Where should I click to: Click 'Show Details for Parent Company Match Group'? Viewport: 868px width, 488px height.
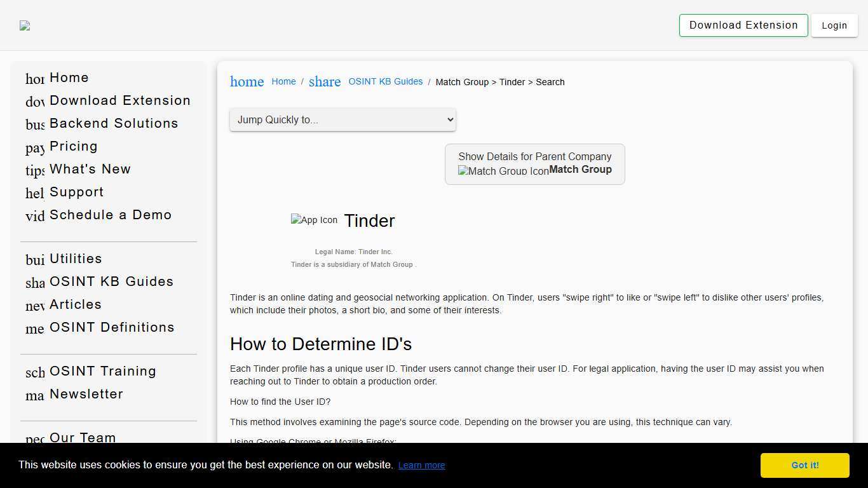pos(534,163)
